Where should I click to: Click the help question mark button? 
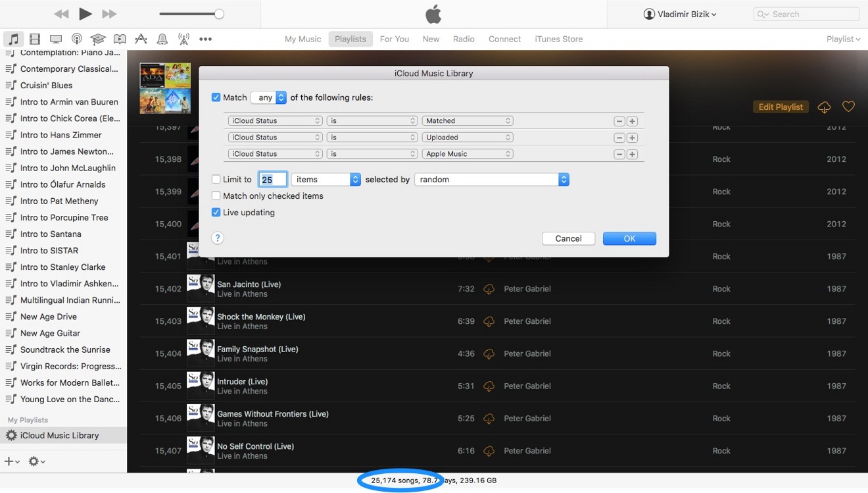coord(218,238)
